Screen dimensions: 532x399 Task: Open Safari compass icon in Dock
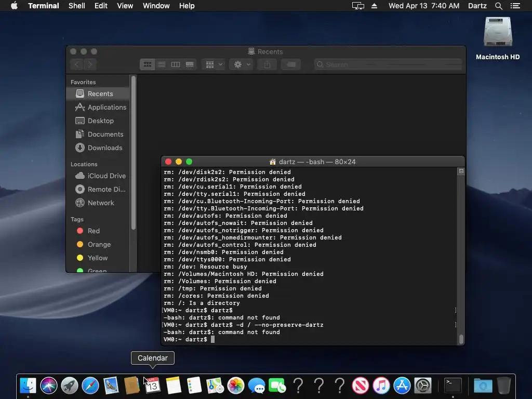[90, 385]
